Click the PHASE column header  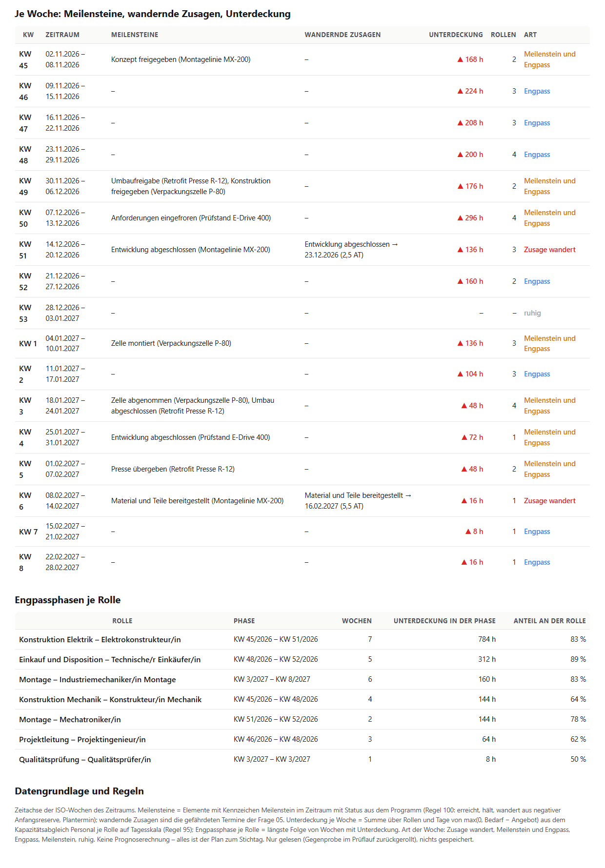(x=244, y=621)
